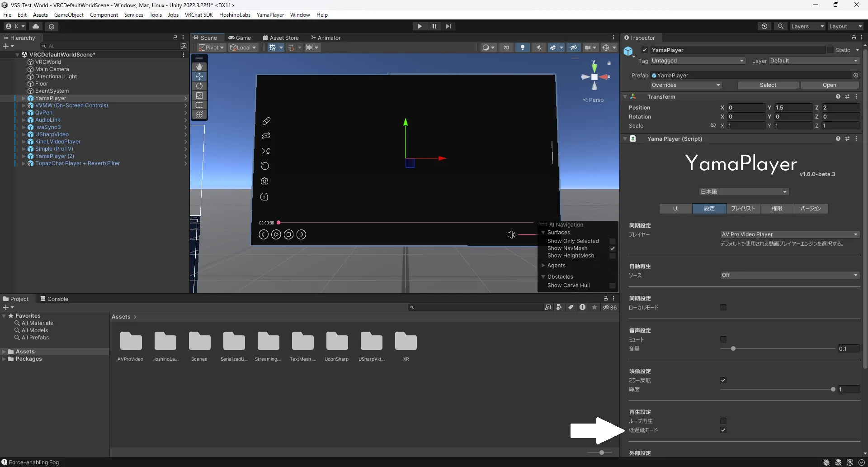Image resolution: width=868 pixels, height=467 pixels.
Task: Click the player's next track button
Action: pos(302,234)
